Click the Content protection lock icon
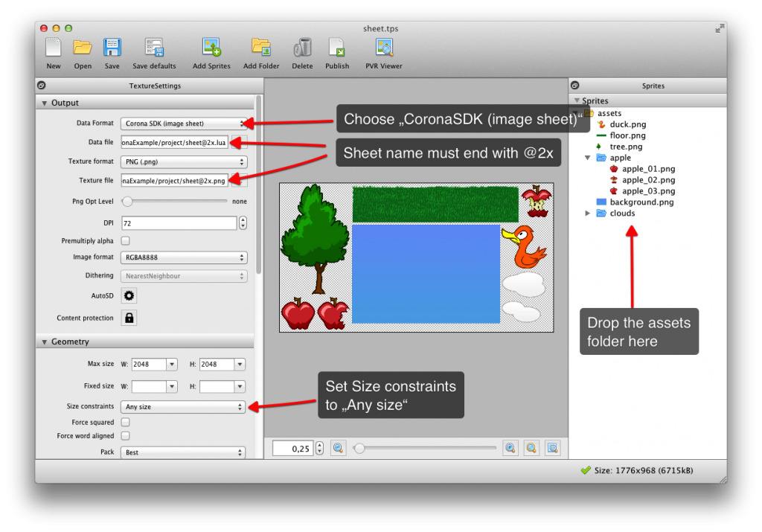 (x=129, y=318)
